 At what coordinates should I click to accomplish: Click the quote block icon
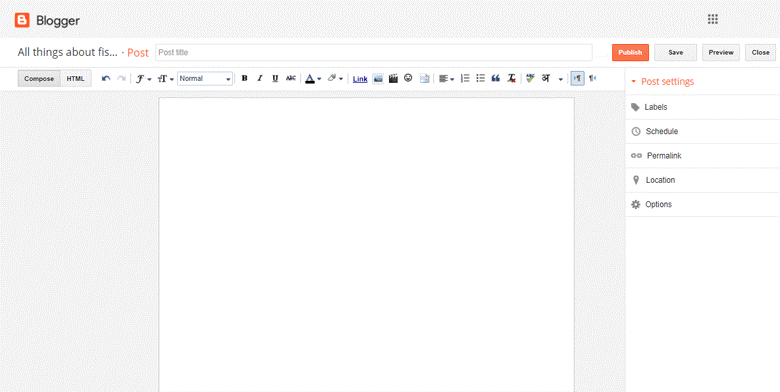click(x=495, y=79)
